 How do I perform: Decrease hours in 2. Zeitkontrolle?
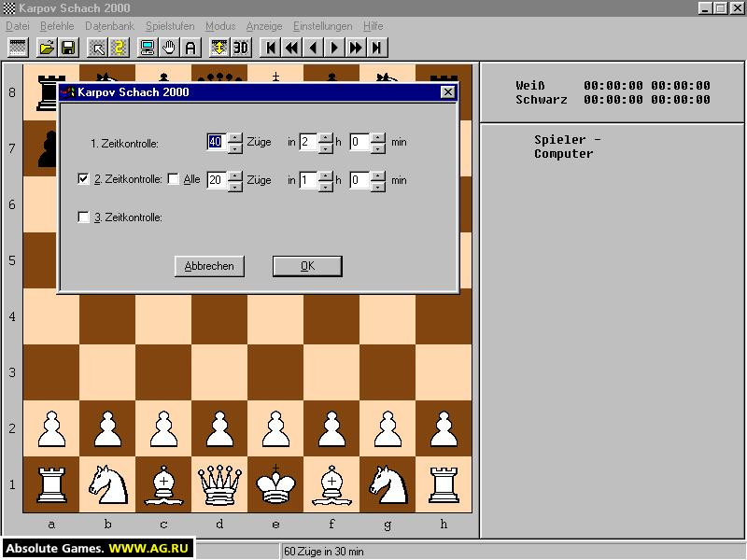tap(326, 186)
